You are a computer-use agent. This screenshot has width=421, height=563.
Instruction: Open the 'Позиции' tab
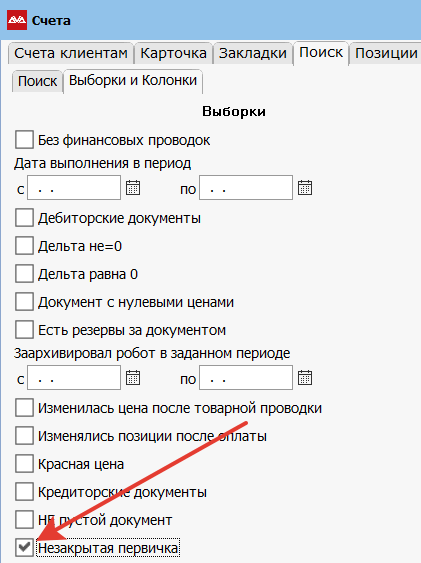(x=386, y=53)
